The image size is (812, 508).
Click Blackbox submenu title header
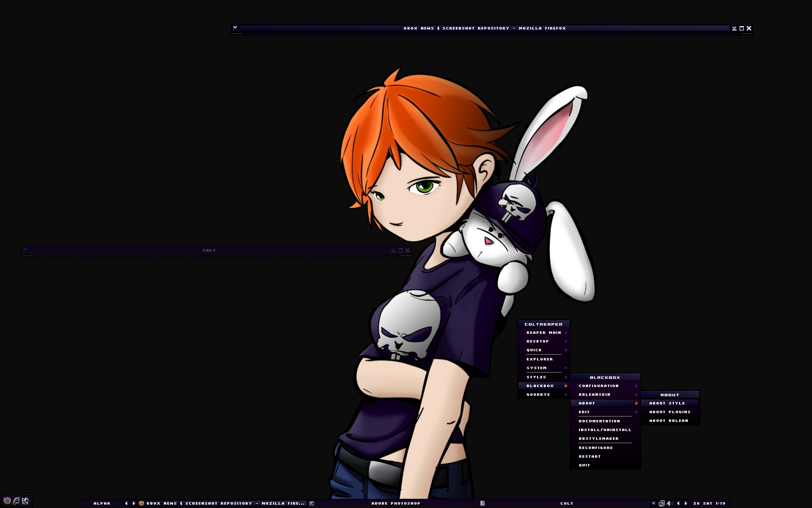coord(605,377)
